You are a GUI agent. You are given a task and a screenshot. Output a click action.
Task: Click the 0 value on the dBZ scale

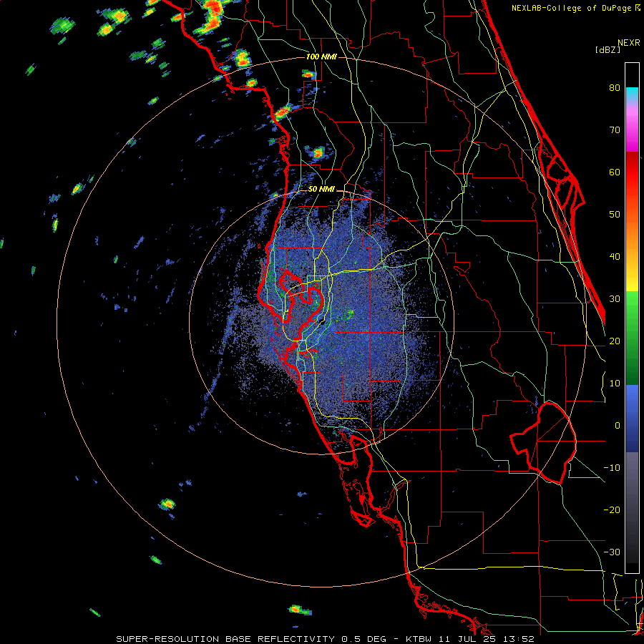click(618, 426)
